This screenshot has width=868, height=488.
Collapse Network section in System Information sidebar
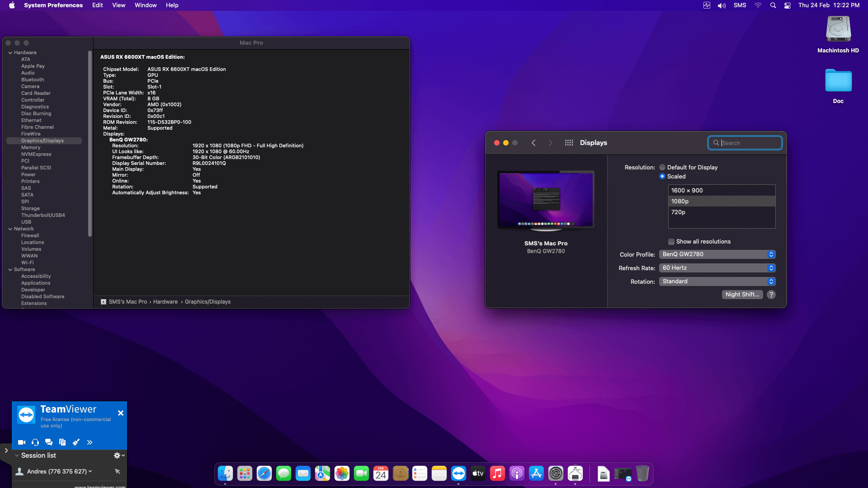coord(10,229)
